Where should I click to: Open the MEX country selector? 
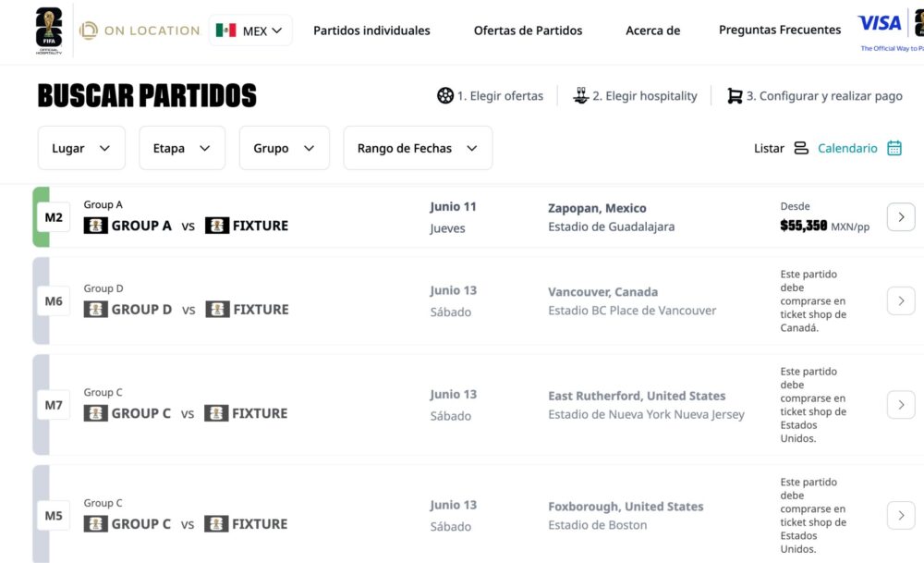point(250,31)
